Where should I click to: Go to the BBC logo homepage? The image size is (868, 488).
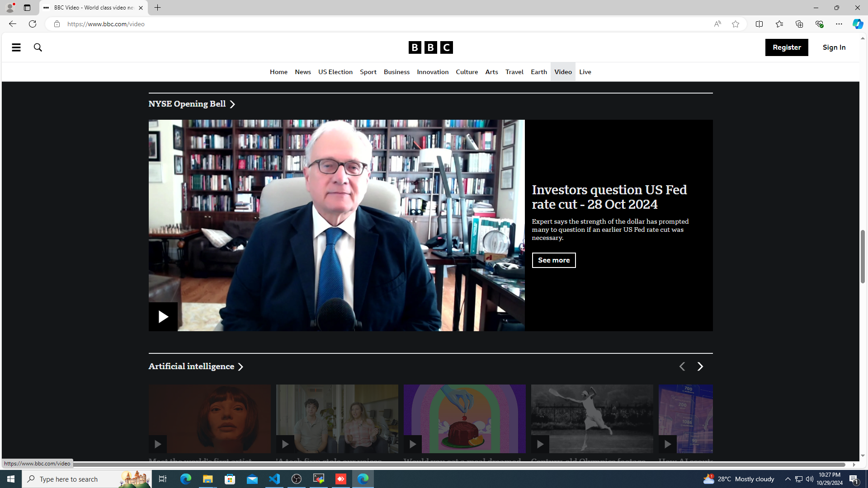430,47
